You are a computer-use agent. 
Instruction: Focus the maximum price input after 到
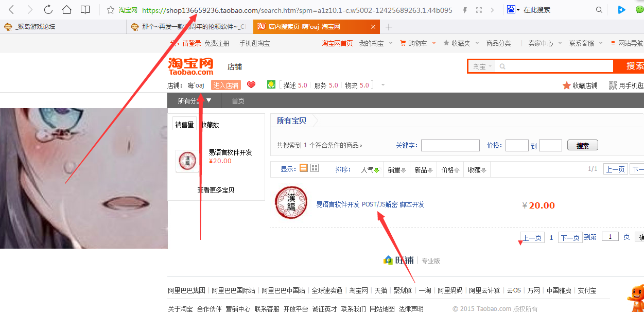point(550,145)
